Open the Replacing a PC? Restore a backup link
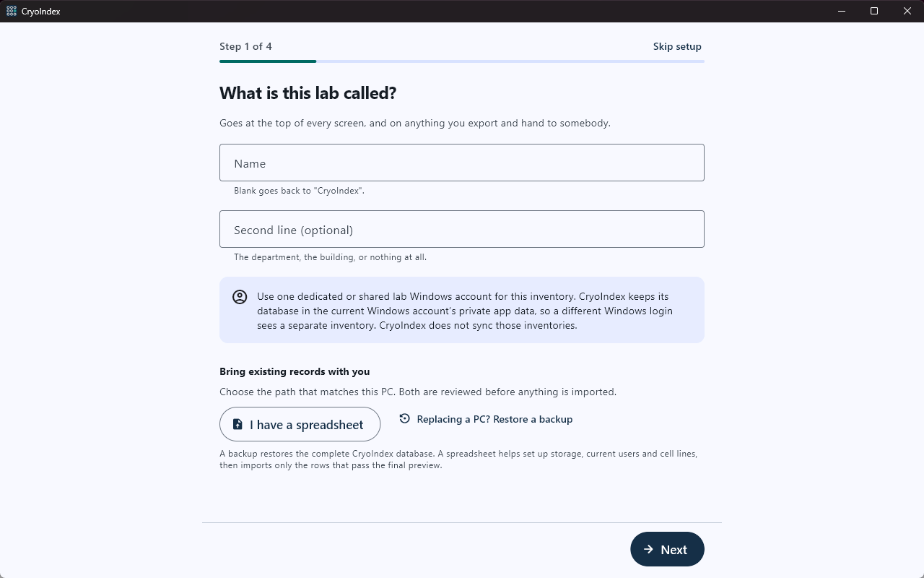Viewport: 924px width, 578px height. [486, 419]
